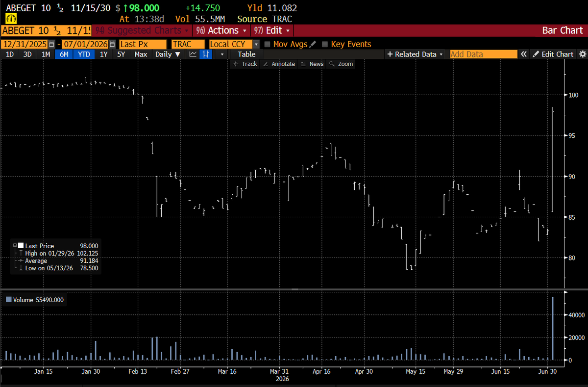Click the blue Volume color swatch

coord(8,300)
